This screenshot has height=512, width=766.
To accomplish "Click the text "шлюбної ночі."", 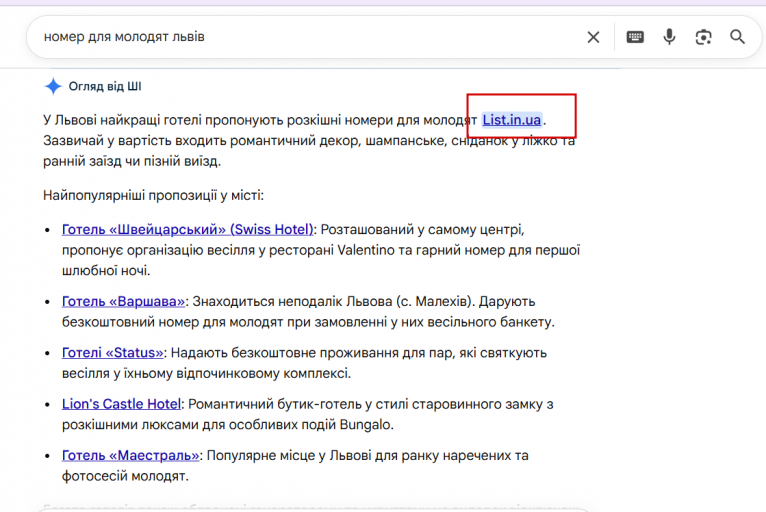I will (x=106, y=271).
